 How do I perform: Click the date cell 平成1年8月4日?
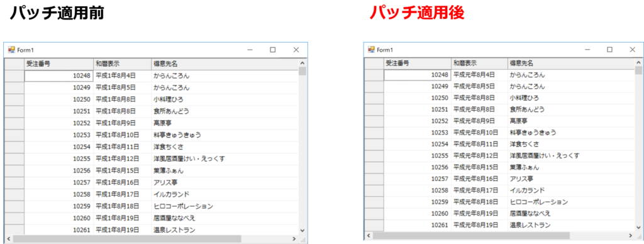tap(122, 76)
